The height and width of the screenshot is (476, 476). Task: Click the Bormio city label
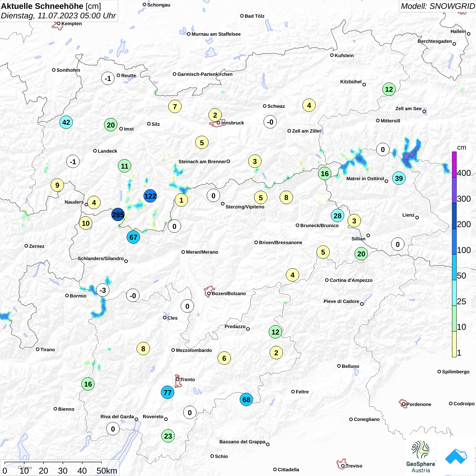(x=78, y=296)
